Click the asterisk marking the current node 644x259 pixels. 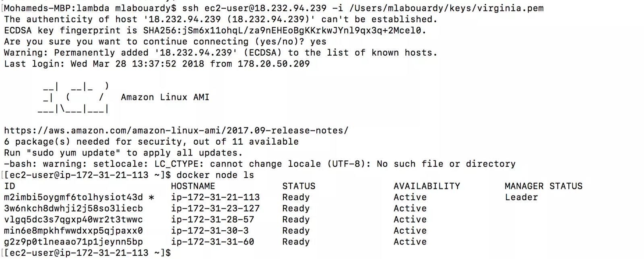[x=151, y=198]
